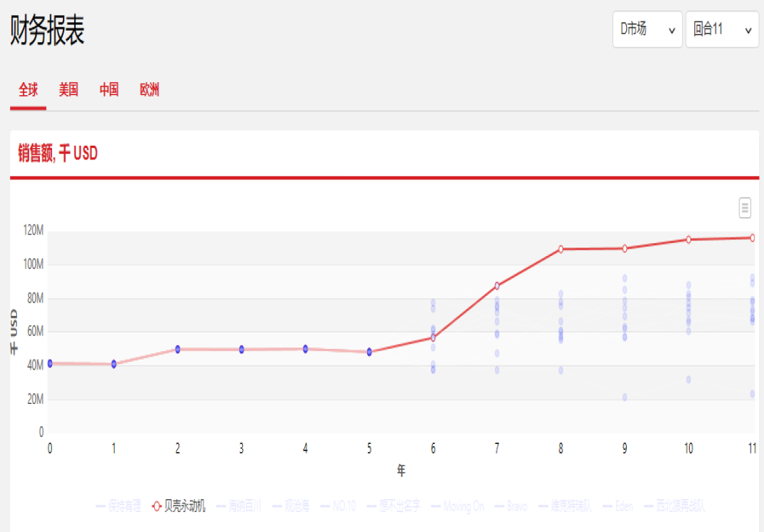Switch to the 美国 tab

(69, 90)
